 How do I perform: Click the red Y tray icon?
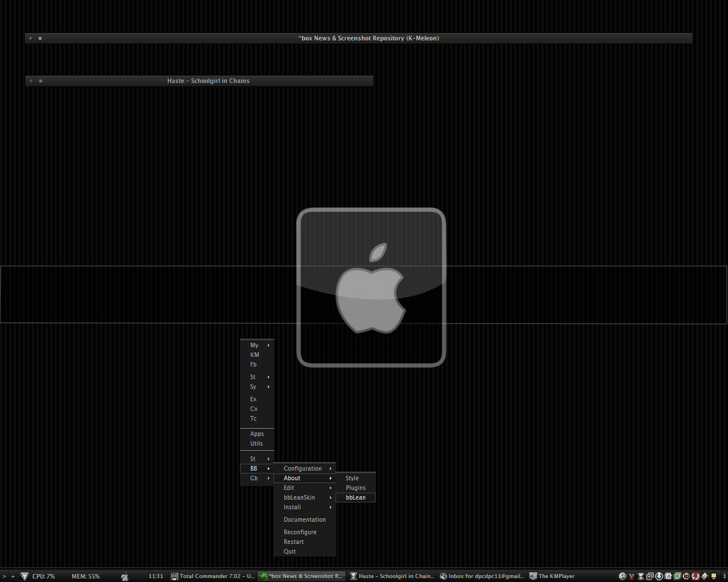632,576
